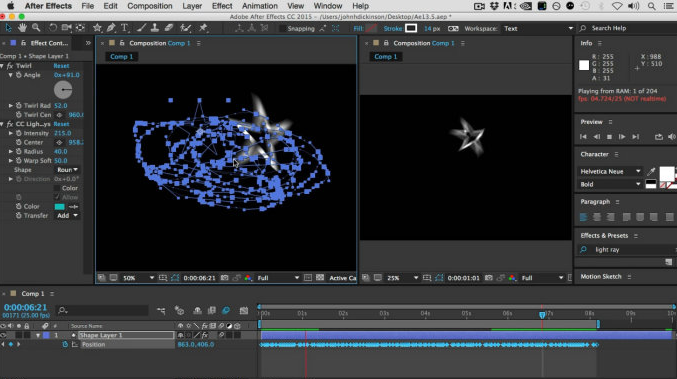Image resolution: width=677 pixels, height=379 pixels.
Task: Toggle the lock on left Composition panel
Action: tap(122, 43)
